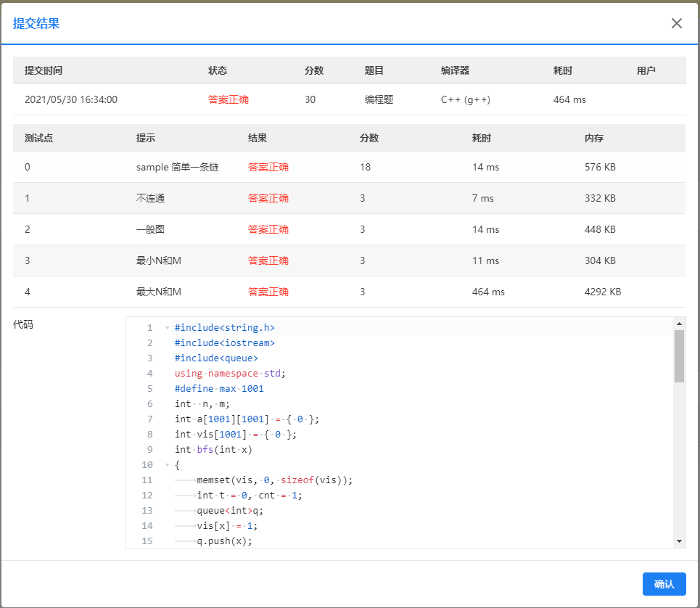Click the C++ (g++) compiler cell
Viewport: 700px width, 608px height.
coord(466,99)
